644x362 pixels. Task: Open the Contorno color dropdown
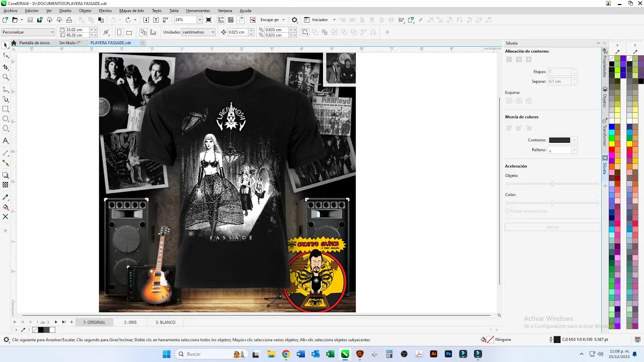pyautogui.click(x=575, y=140)
